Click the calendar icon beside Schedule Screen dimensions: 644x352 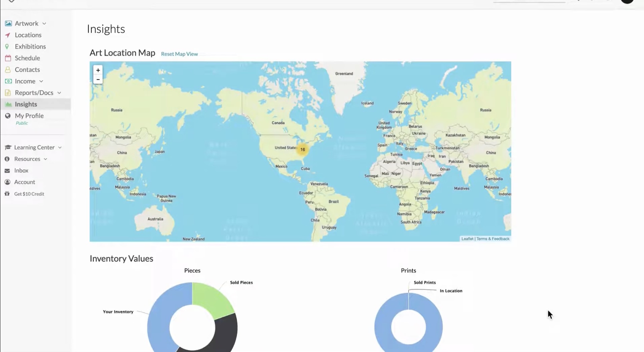click(x=8, y=58)
